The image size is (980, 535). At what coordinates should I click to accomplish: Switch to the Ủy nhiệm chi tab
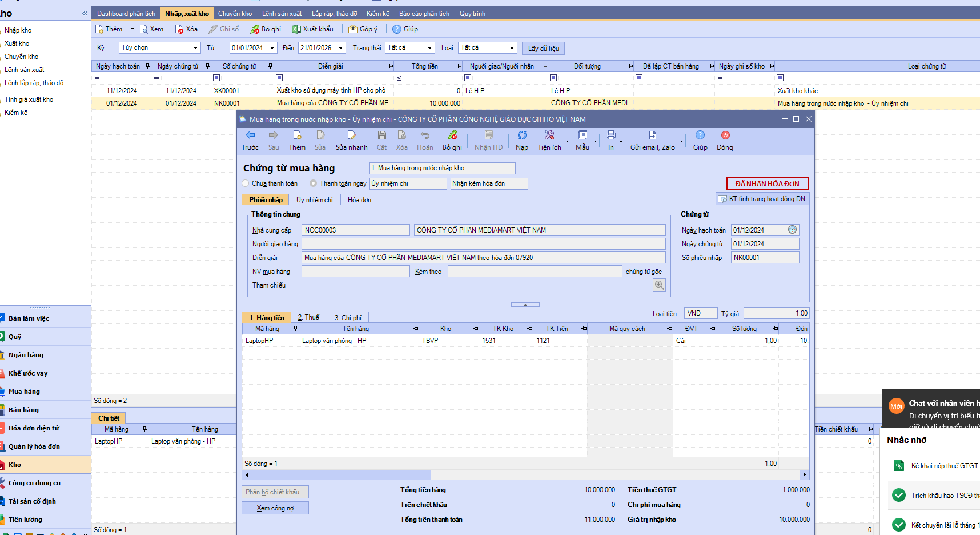coord(315,200)
